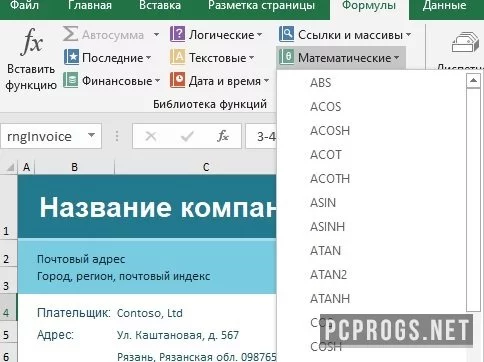The width and height of the screenshot is (484, 362).
Task: Click the formula bar showing 3-4
Action: pos(262,136)
